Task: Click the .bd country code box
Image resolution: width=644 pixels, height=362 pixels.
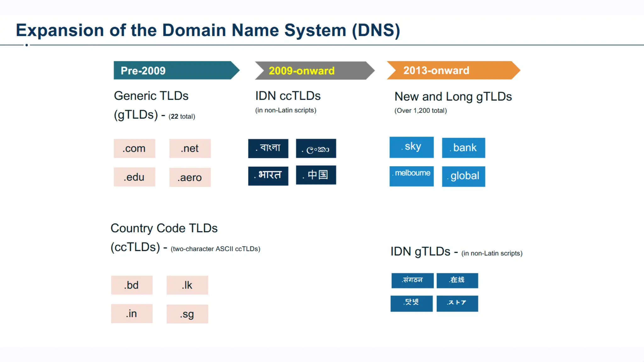Action: [131, 285]
